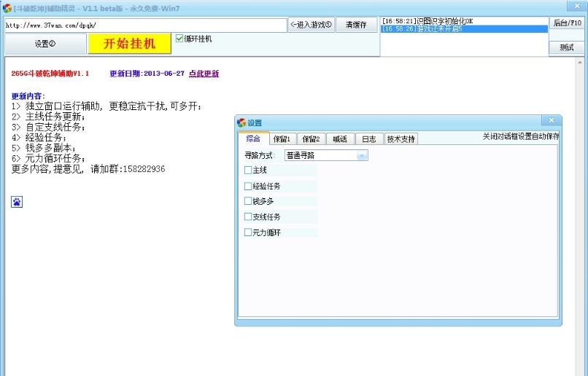Enable the 主线 checkbox

point(248,170)
